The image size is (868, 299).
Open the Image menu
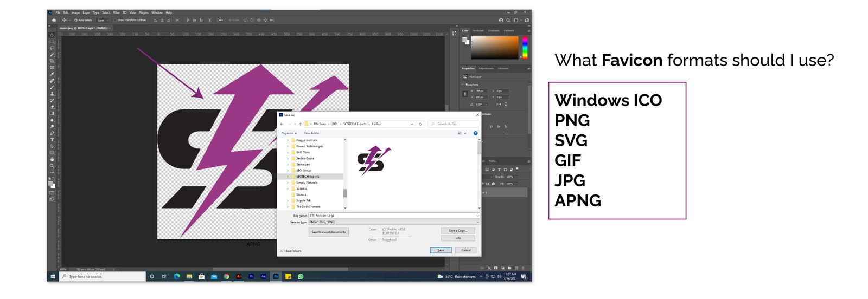click(x=75, y=12)
